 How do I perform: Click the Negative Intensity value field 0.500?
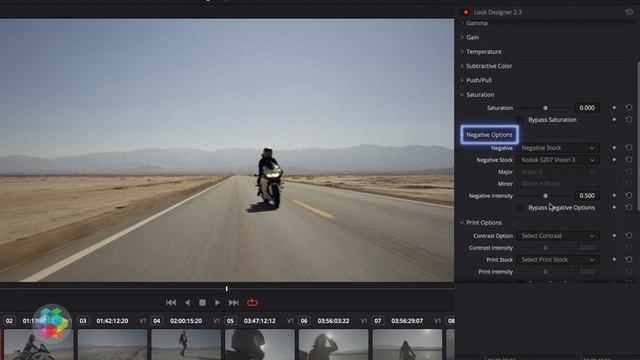pos(587,196)
